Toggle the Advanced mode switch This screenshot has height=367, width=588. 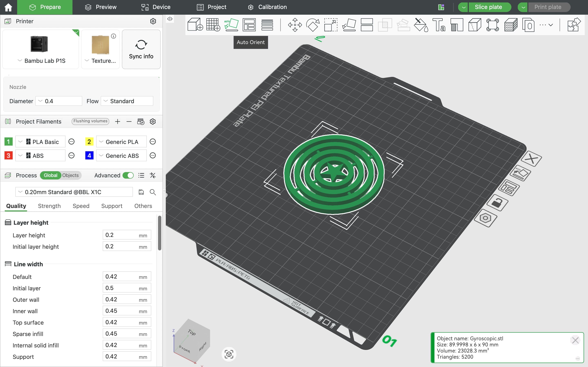pyautogui.click(x=128, y=175)
